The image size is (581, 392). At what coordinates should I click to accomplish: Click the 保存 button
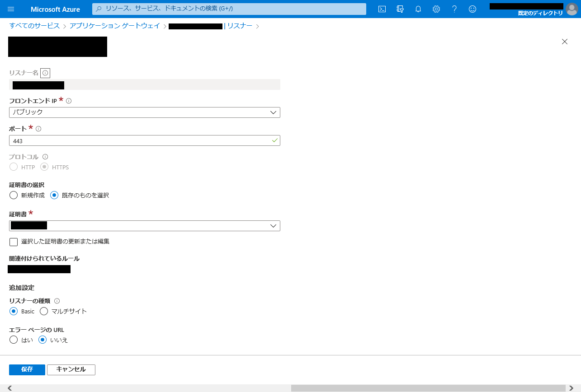pyautogui.click(x=27, y=369)
